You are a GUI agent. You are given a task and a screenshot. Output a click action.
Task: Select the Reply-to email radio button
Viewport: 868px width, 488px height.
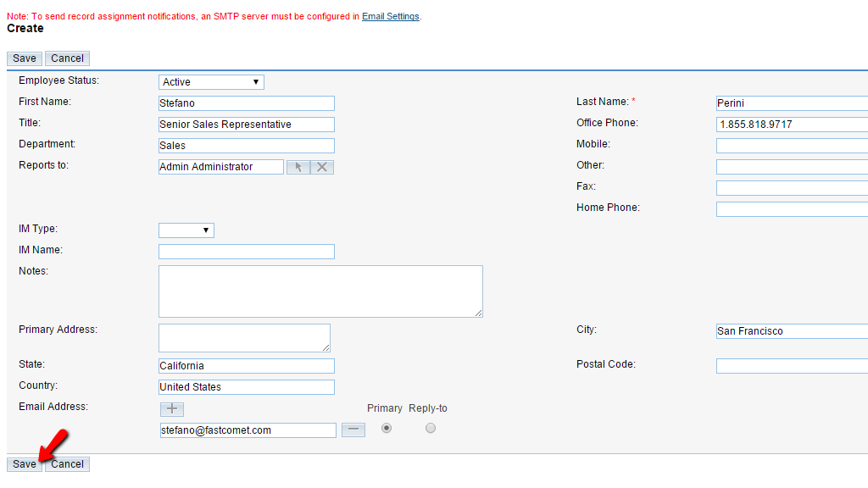tap(431, 429)
